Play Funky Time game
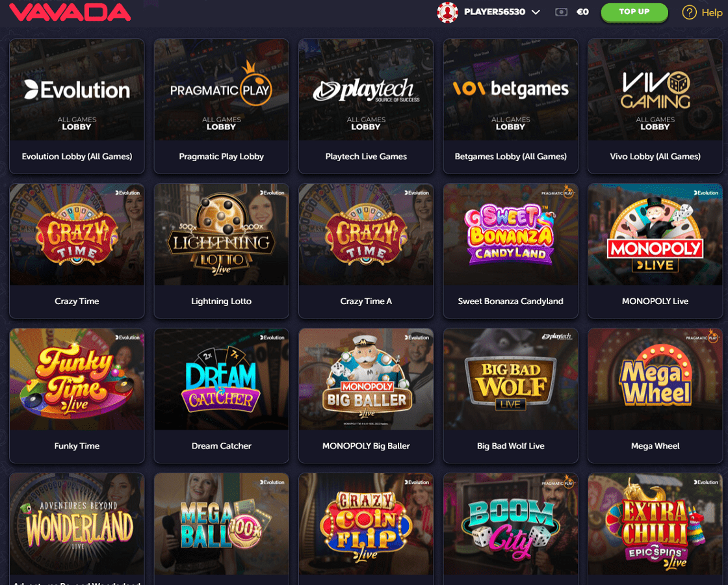728x585 pixels. point(77,396)
